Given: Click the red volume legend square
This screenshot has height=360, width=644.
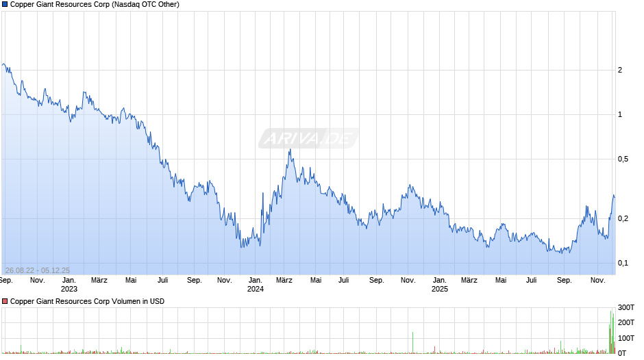Looking at the screenshot, I should 5,301.
